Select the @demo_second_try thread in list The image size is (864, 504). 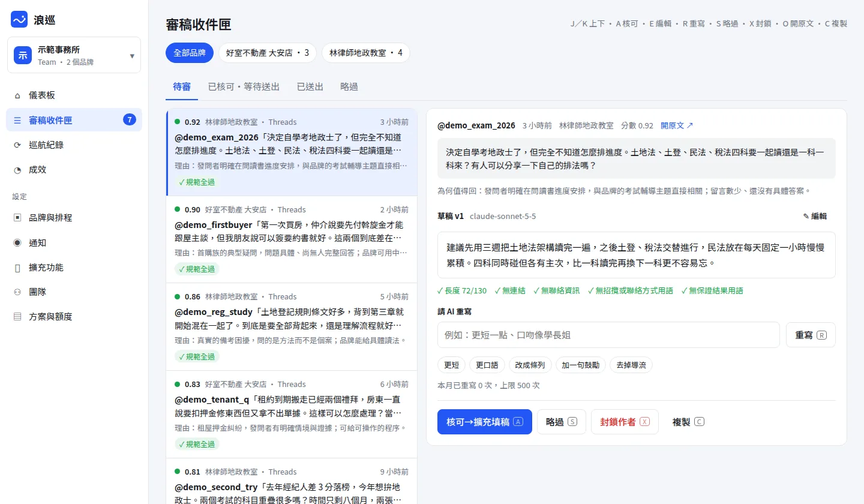point(292,481)
